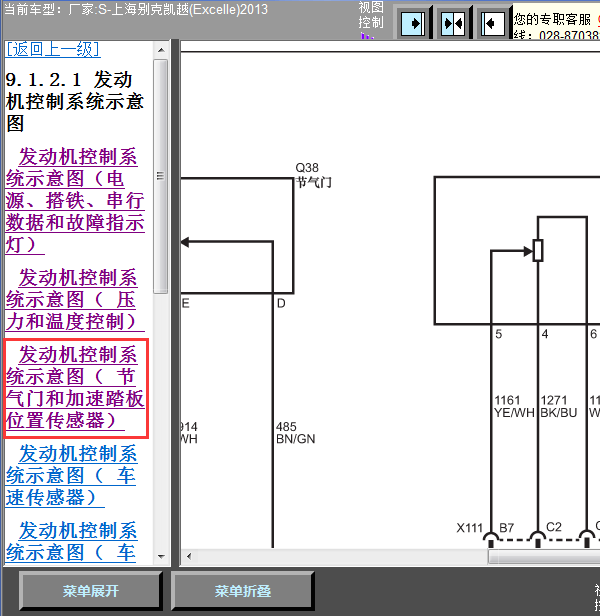
Task: Click the 485 BN/GN wire label
Action: coord(295,433)
